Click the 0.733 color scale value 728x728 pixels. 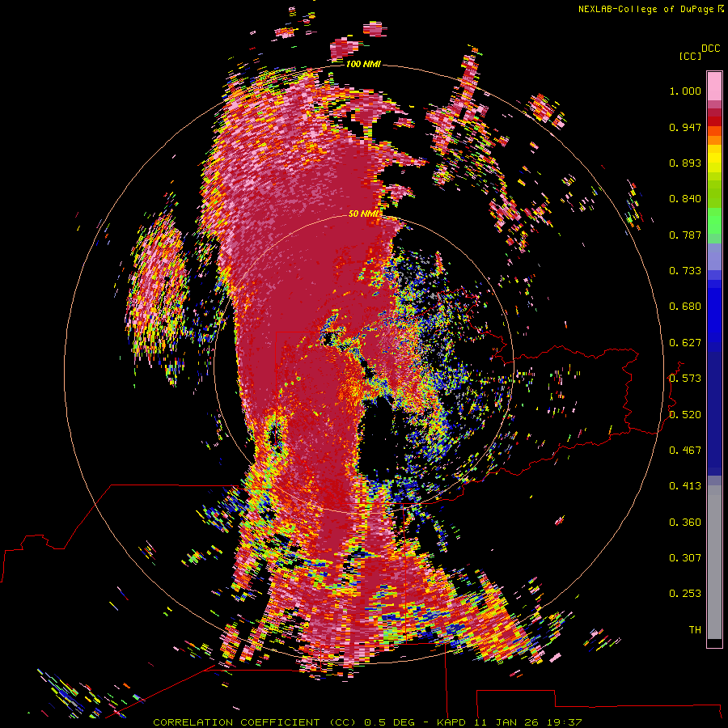click(x=685, y=271)
